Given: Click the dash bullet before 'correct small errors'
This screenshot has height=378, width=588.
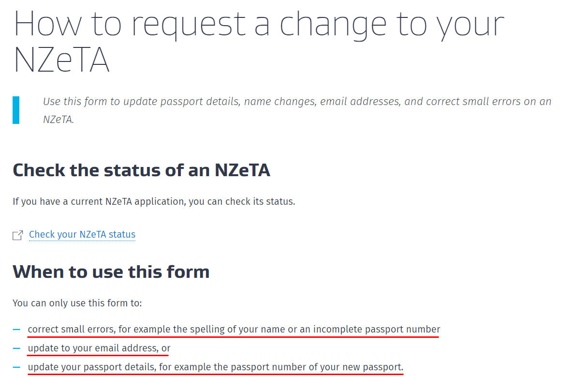Looking at the screenshot, I should [17, 330].
